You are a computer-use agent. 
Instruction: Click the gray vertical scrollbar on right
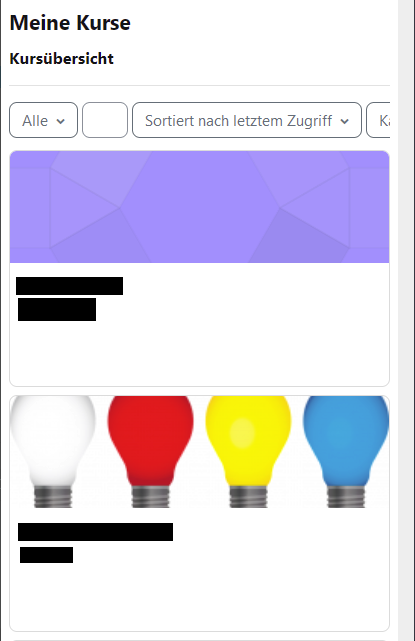coord(406,320)
